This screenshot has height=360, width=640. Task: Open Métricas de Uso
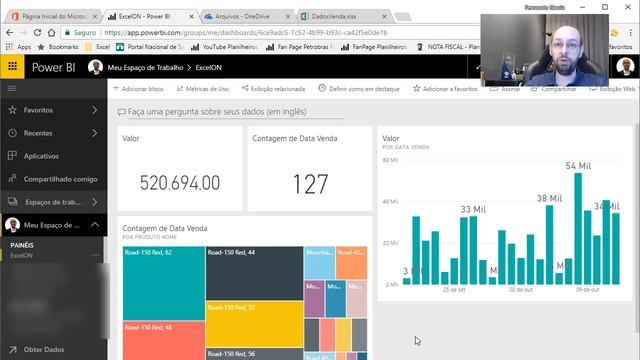point(203,89)
